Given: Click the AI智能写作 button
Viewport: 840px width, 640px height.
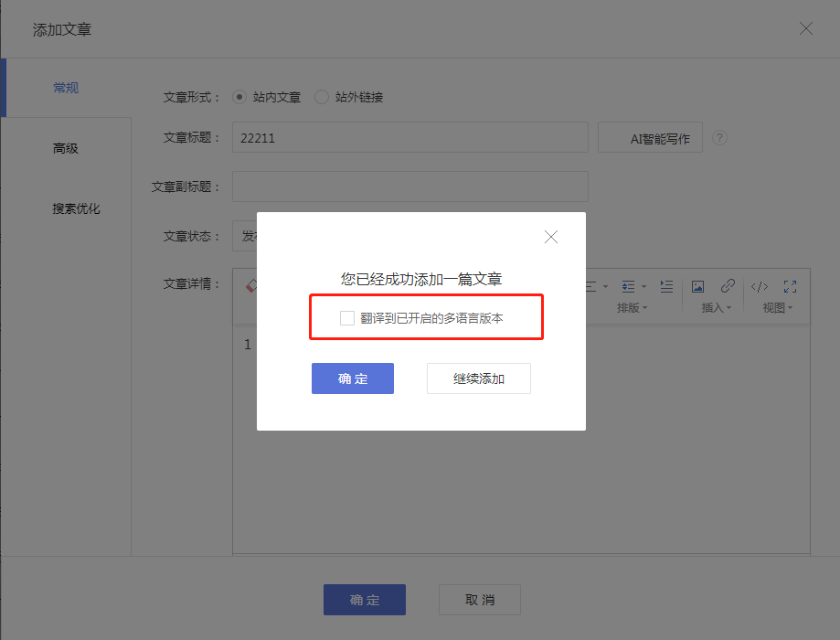Looking at the screenshot, I should pyautogui.click(x=650, y=137).
